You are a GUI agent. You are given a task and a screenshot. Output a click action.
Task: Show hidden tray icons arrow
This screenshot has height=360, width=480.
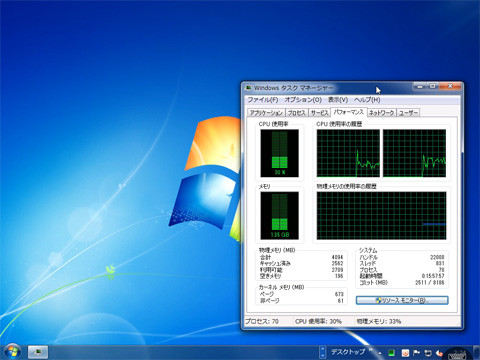pyautogui.click(x=380, y=352)
